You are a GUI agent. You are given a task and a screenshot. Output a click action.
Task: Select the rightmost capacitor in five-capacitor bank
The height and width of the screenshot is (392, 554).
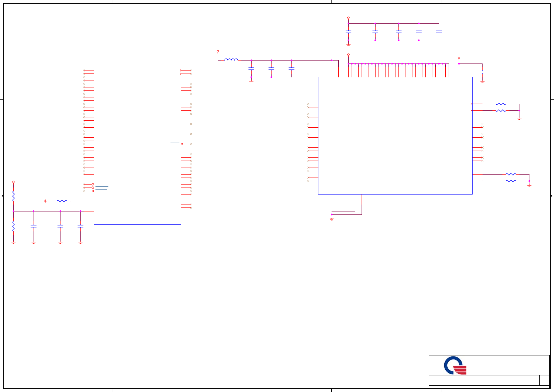point(439,32)
